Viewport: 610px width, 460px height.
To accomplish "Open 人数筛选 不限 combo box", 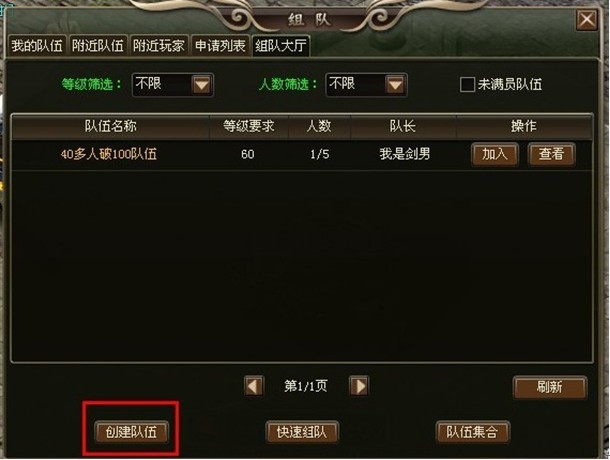I will tap(366, 84).
